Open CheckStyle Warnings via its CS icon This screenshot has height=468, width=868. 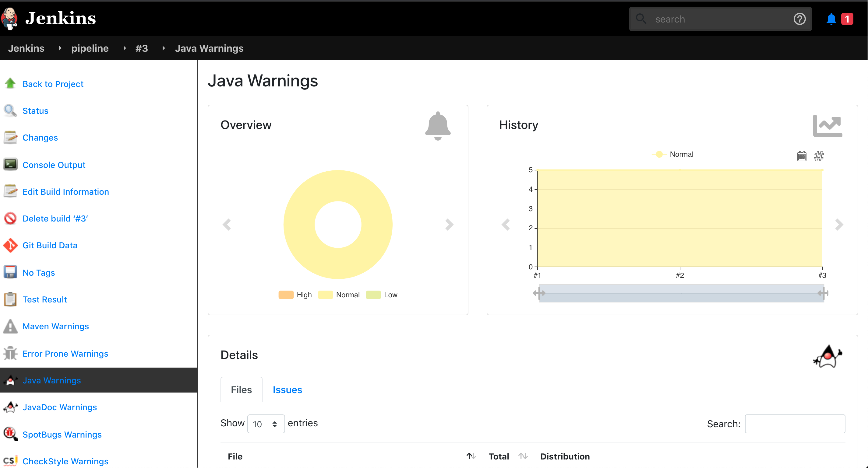[x=10, y=461]
